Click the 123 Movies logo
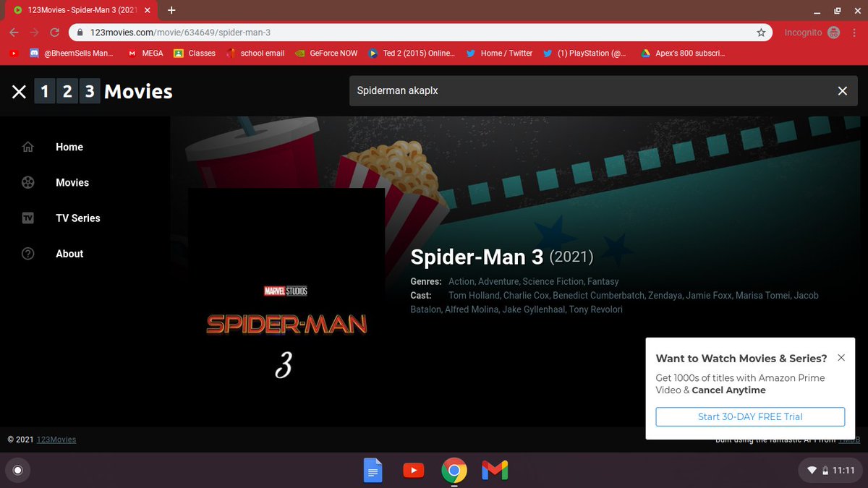The width and height of the screenshot is (868, 488). [103, 92]
